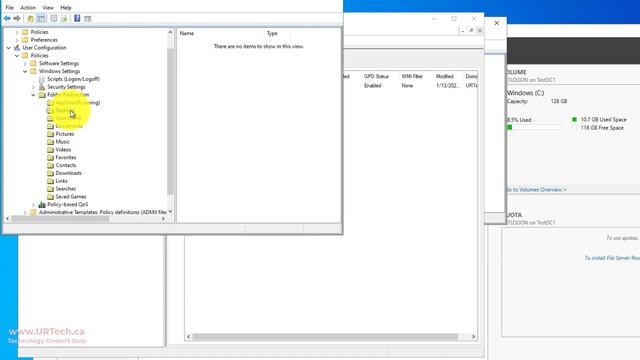Click the None WMI filter cell
Viewport: 640px width, 360px height.
407,86
